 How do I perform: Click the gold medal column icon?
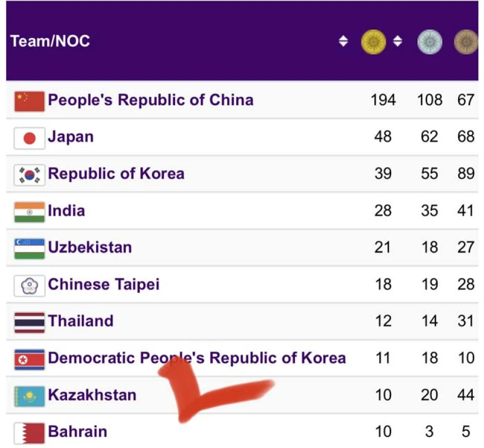click(373, 42)
